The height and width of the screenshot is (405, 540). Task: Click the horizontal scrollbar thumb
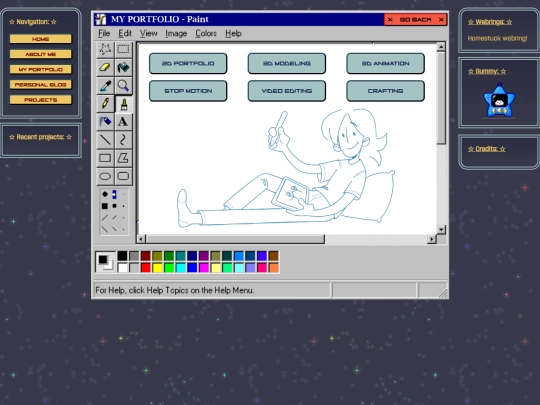235,239
